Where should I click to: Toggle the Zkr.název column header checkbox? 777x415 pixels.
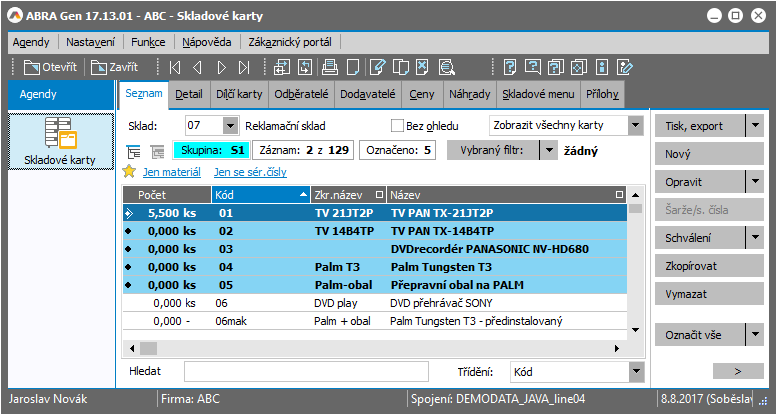pyautogui.click(x=378, y=194)
